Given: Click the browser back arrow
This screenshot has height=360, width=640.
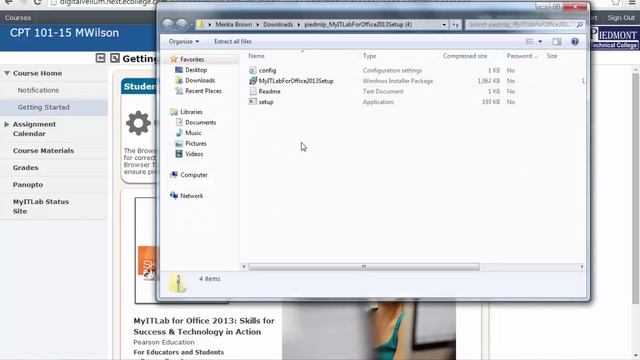Looking at the screenshot, I should (x=8, y=2).
